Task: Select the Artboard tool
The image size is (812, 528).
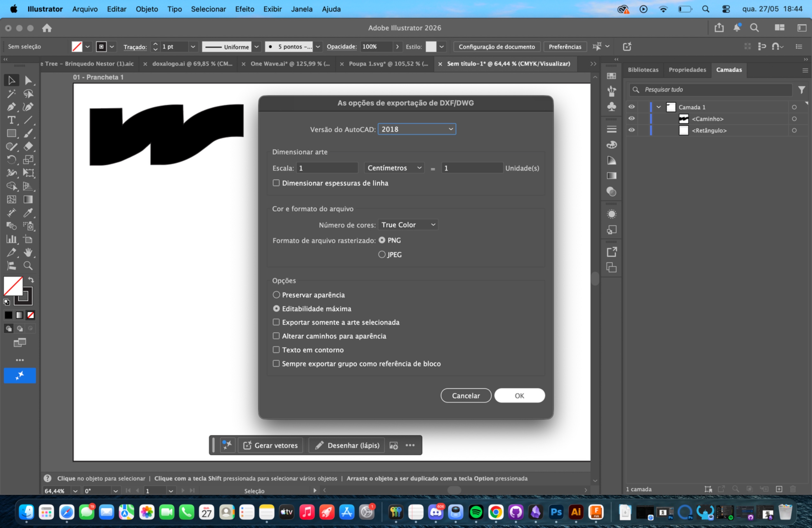Action: [x=28, y=239]
